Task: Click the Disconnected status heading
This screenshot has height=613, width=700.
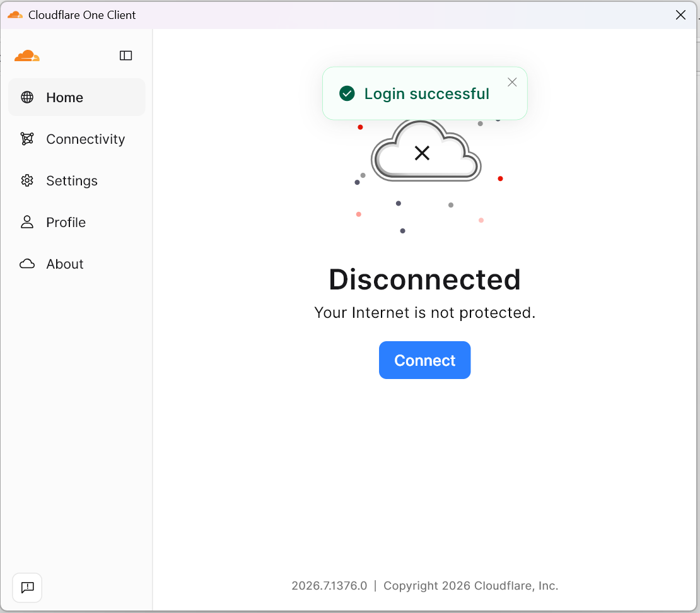Action: pyautogui.click(x=424, y=279)
